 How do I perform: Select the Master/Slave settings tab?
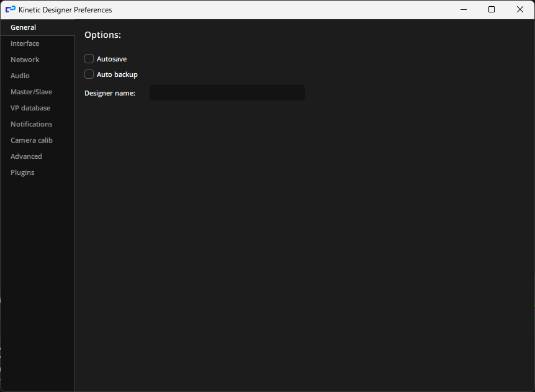(31, 91)
